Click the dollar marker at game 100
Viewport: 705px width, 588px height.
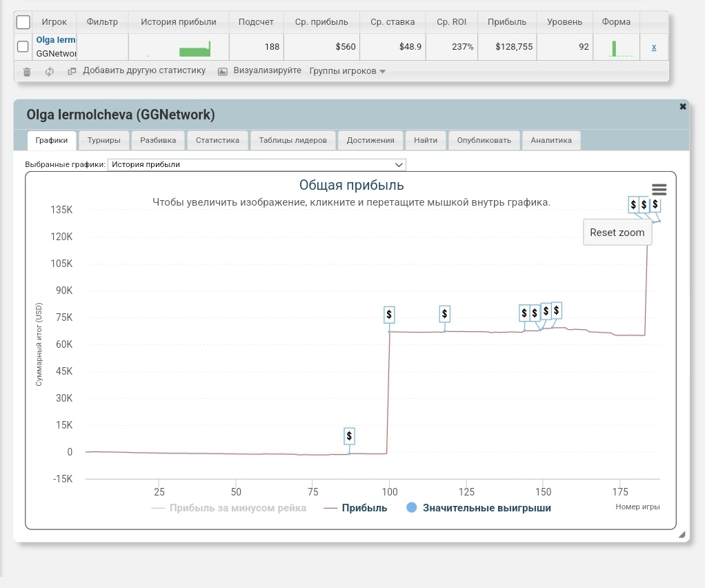(x=389, y=315)
